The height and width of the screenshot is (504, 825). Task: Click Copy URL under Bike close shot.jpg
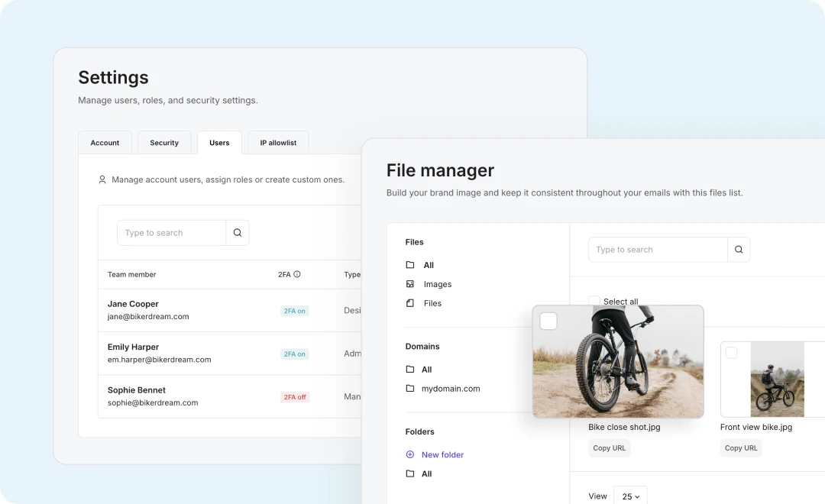(x=610, y=447)
